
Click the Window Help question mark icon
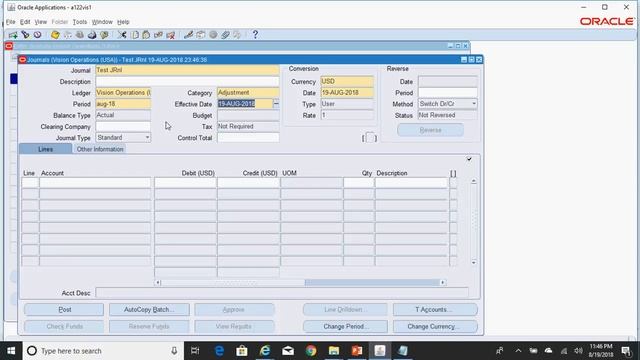coord(255,35)
